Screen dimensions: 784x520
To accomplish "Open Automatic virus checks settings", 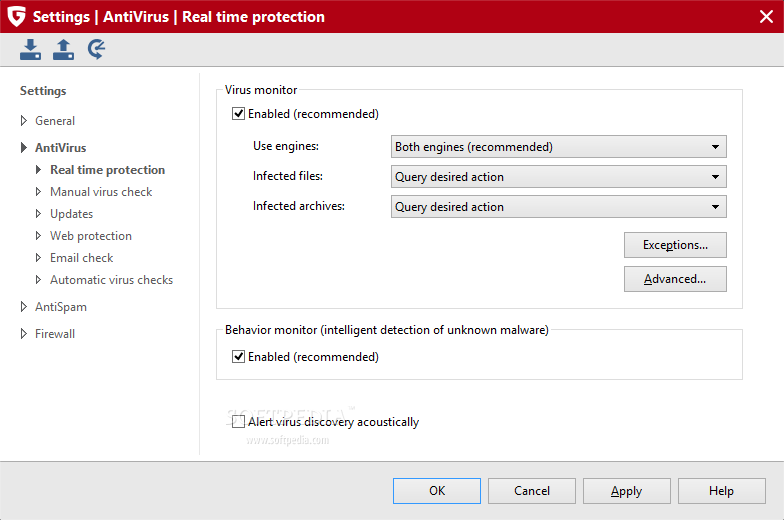I will pos(112,280).
